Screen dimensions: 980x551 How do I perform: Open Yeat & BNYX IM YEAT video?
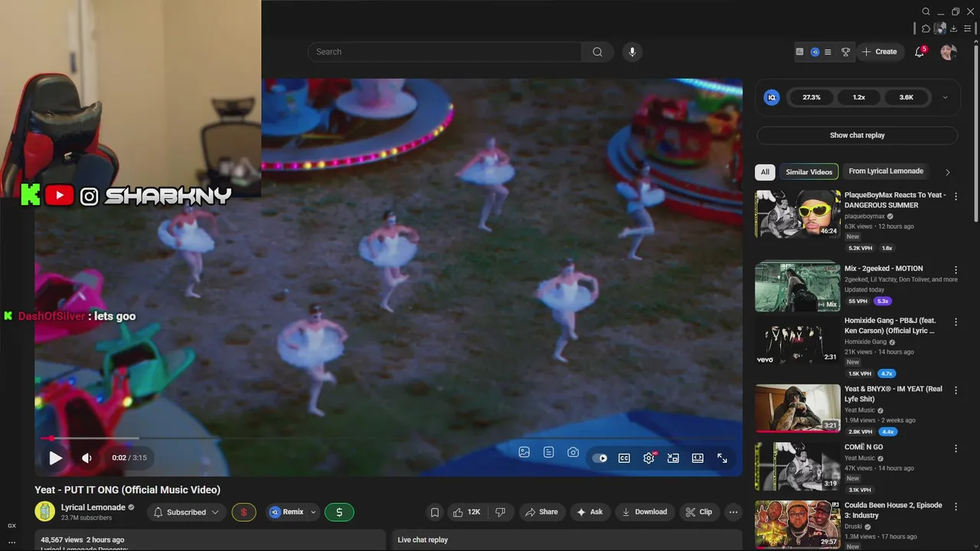point(798,409)
